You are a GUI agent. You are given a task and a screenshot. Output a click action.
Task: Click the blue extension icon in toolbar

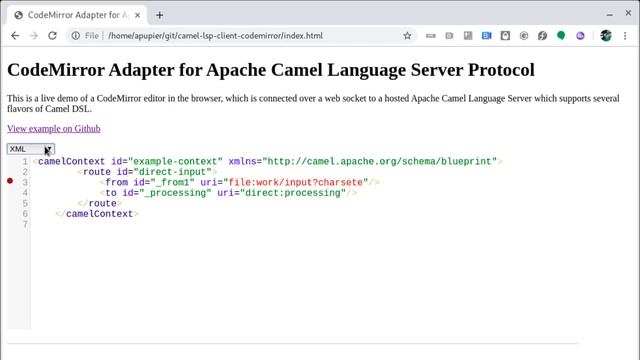487,36
